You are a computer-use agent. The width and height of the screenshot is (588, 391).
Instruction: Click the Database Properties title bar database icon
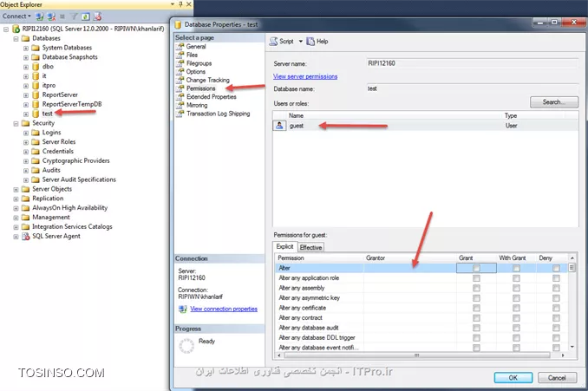pyautogui.click(x=178, y=25)
